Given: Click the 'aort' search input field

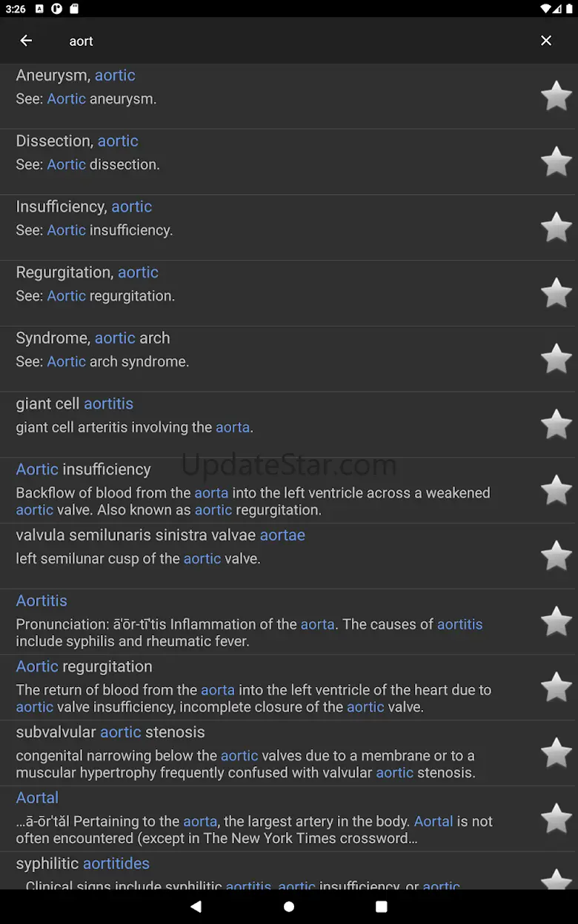Looking at the screenshot, I should pos(282,41).
